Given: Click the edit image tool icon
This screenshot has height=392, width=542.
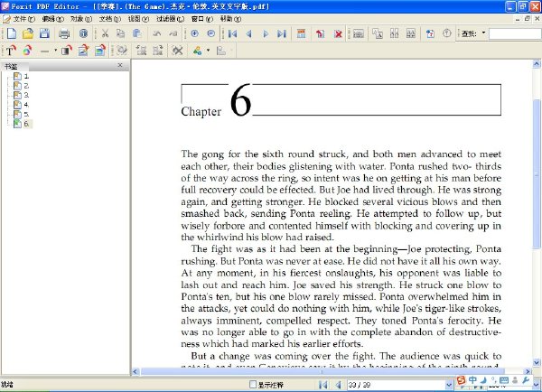Looking at the screenshot, I should point(83,51).
